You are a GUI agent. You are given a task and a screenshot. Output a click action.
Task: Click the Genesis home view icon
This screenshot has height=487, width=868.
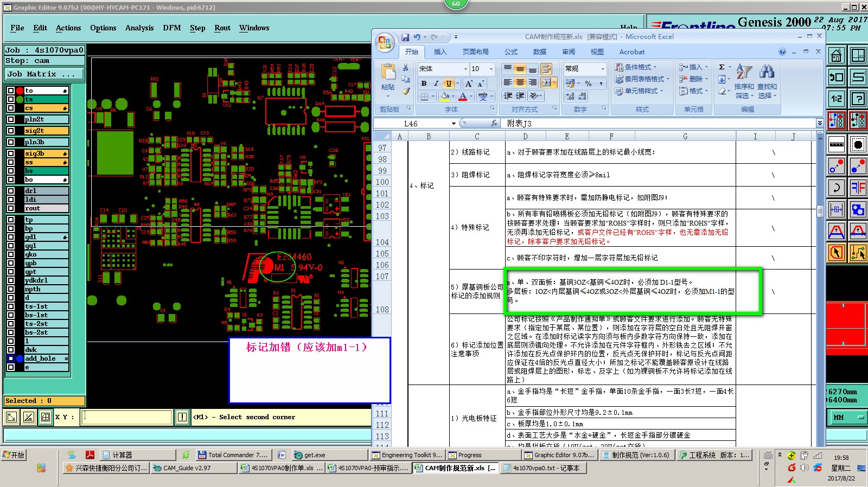tap(836, 55)
